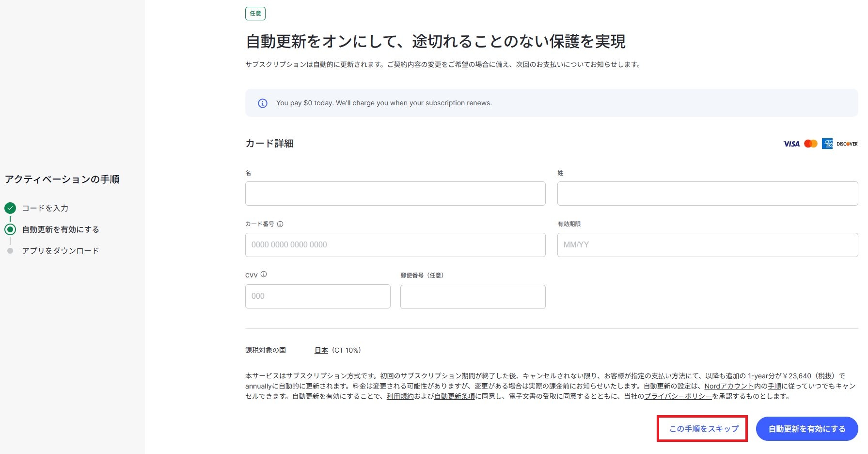Click the Mastercard logo
This screenshot has height=454, width=868.
(x=810, y=144)
